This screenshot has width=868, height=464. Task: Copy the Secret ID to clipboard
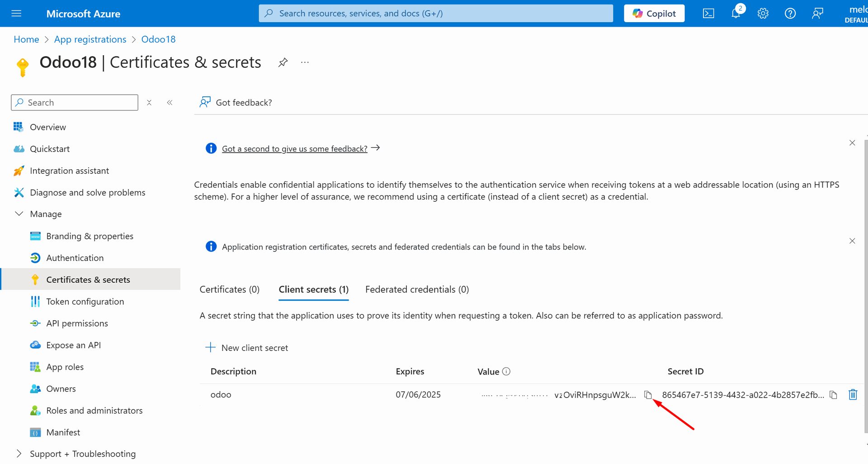[834, 395]
